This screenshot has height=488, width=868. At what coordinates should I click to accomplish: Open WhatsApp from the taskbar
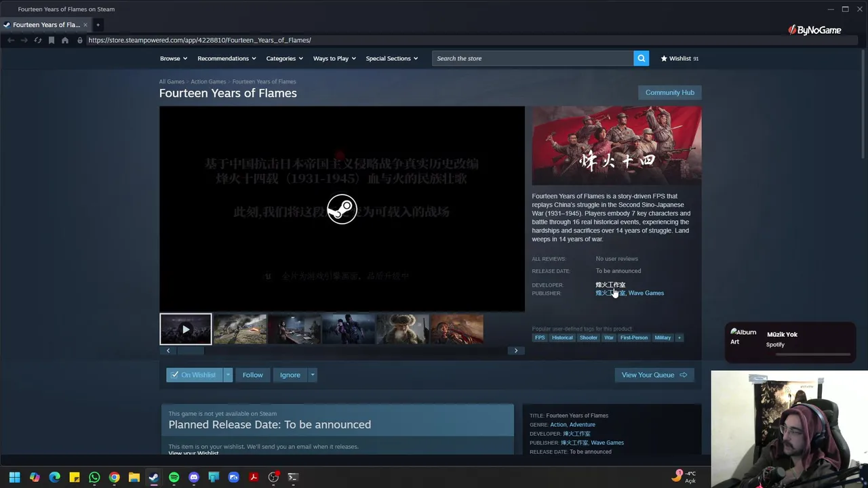94,477
